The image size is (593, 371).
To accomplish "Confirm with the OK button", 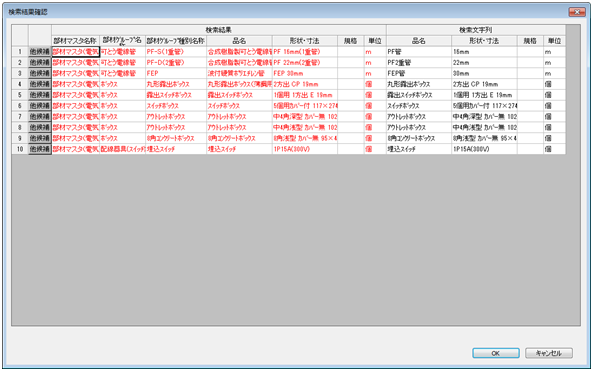I will click(x=495, y=353).
